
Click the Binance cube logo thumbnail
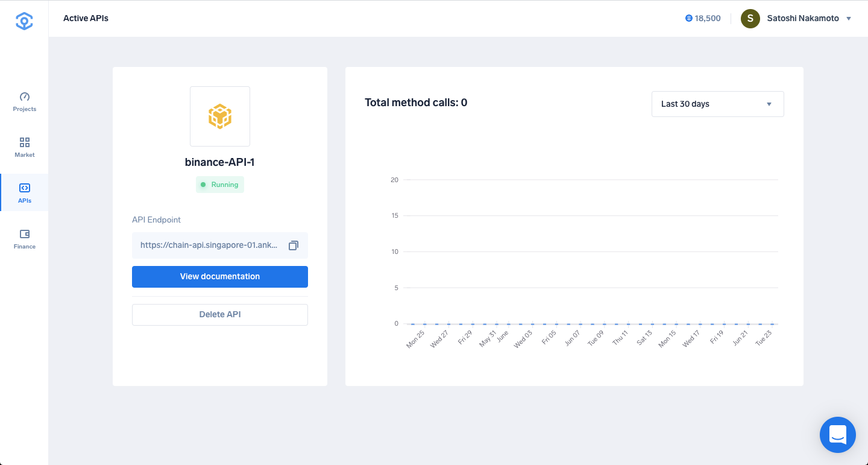click(x=220, y=116)
